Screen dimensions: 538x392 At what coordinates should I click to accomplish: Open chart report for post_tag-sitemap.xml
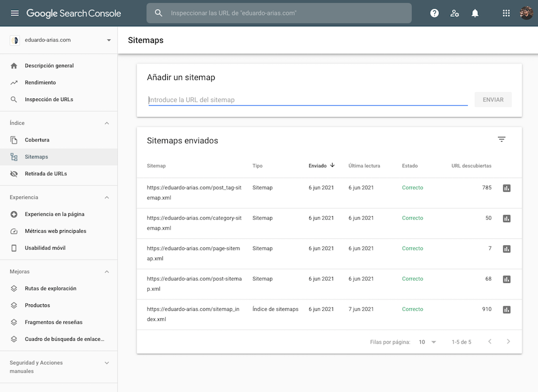pyautogui.click(x=506, y=188)
